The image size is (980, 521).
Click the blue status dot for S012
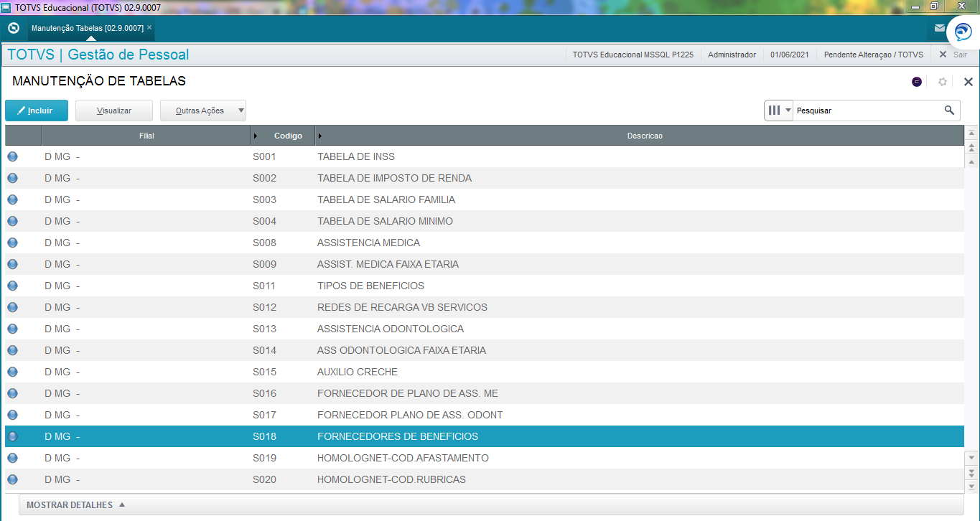tap(12, 307)
